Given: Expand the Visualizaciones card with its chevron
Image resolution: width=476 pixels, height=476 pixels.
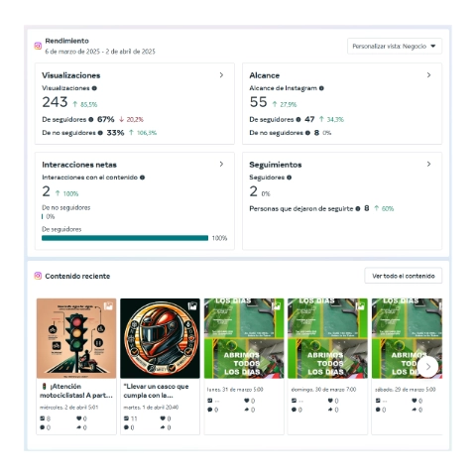Looking at the screenshot, I should tap(221, 75).
